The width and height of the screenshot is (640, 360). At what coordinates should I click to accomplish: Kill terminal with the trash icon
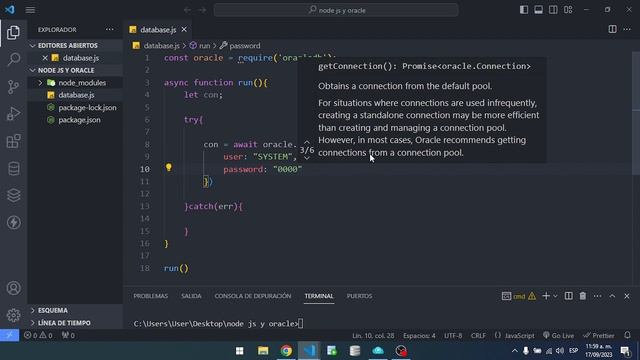tap(583, 296)
